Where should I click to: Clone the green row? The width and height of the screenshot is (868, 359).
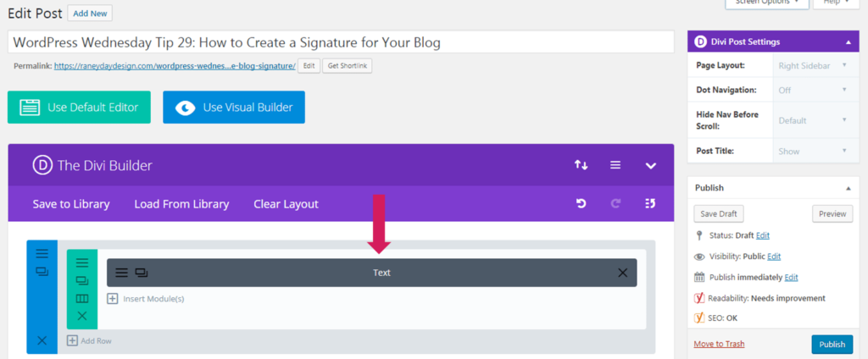(82, 281)
